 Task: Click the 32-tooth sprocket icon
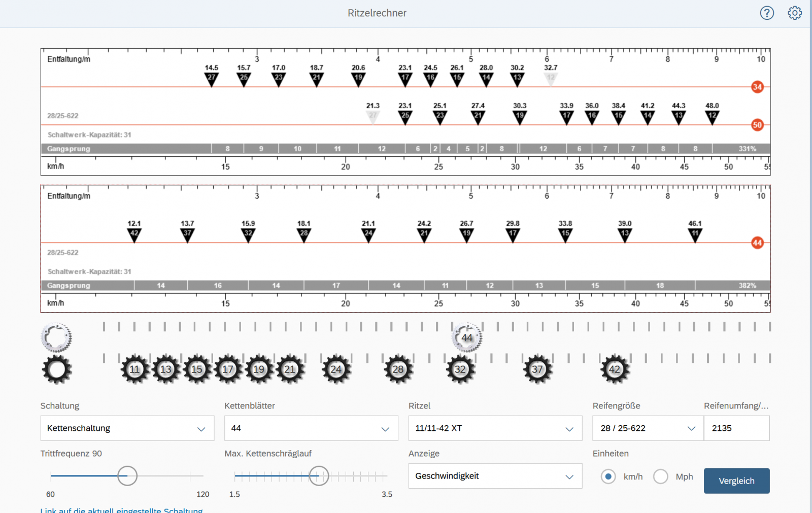click(460, 369)
